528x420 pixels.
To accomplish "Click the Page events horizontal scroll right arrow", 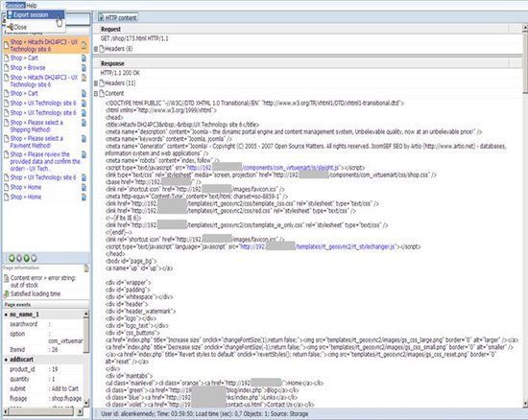I will coord(80,411).
